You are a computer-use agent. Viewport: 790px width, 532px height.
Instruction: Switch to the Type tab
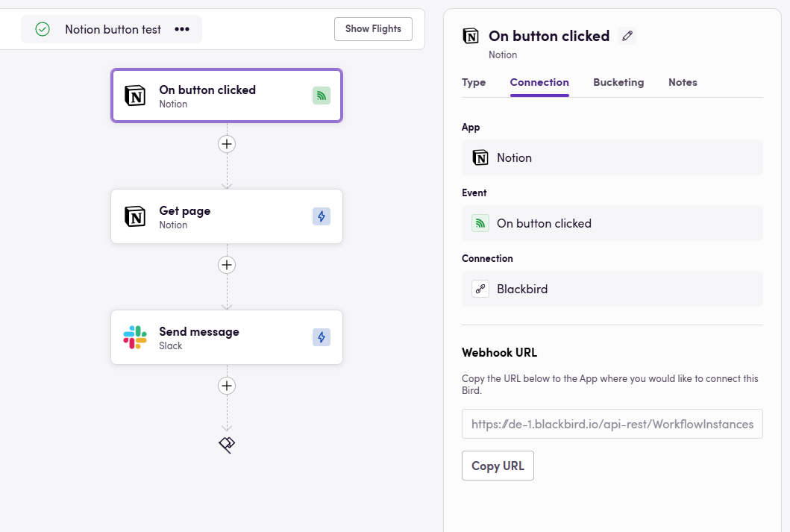474,83
